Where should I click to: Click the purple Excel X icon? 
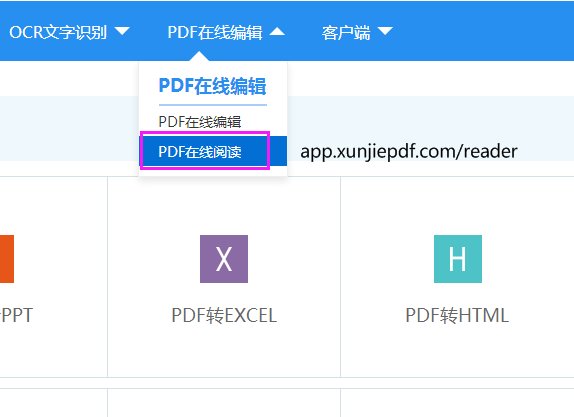pyautogui.click(x=224, y=259)
